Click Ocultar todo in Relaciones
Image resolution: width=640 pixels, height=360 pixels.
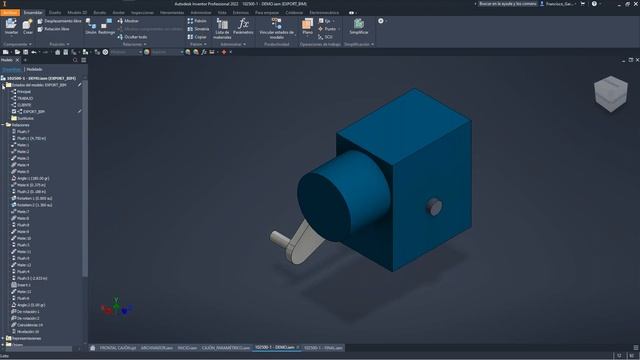[x=132, y=37]
